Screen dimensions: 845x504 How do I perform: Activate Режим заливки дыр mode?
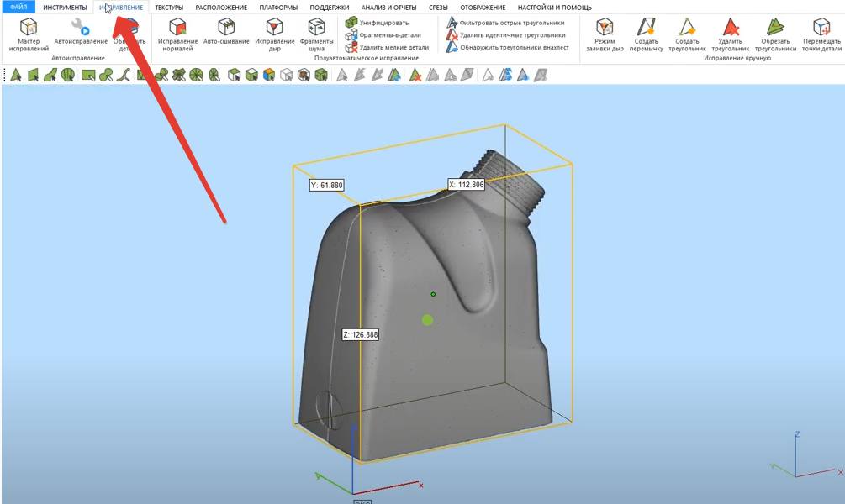tap(604, 33)
